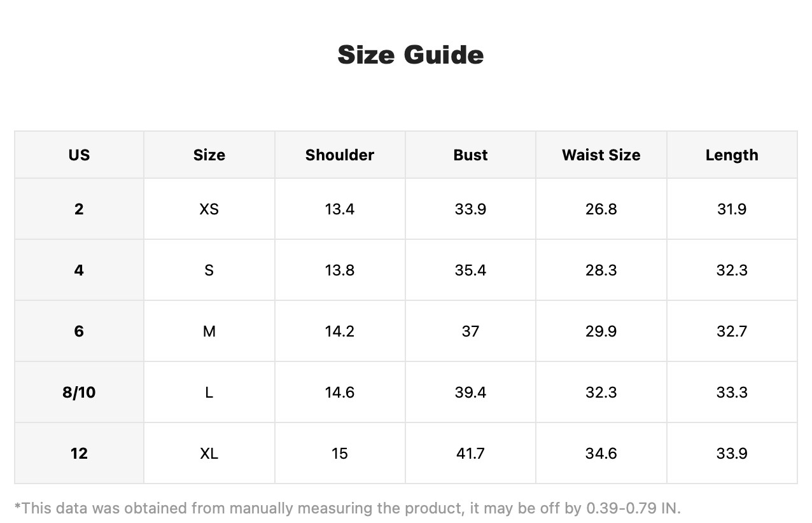Select the US column header
Viewport: 812px width, 523px height.
[x=79, y=155]
